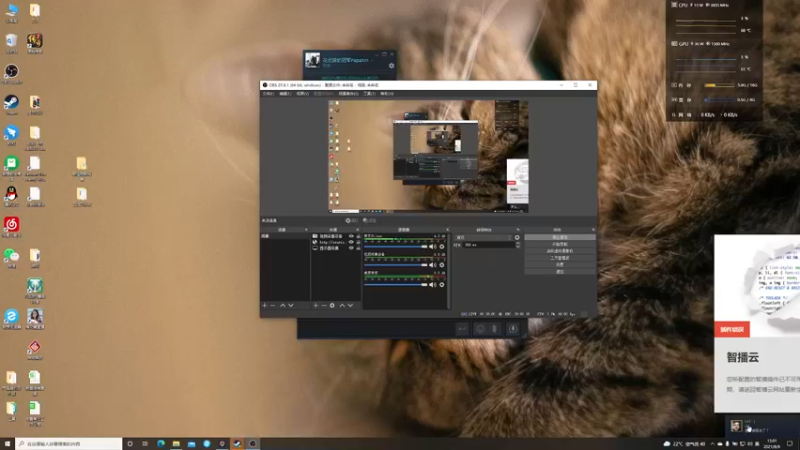
Task: Adjust middle mixer channel volume slider
Action: pos(395,265)
